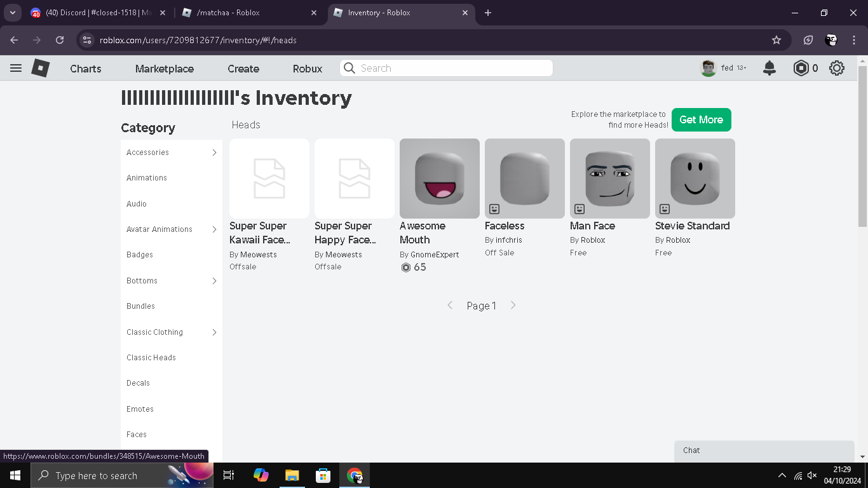Image resolution: width=868 pixels, height=488 pixels.
Task: Reload the page
Action: point(60,40)
